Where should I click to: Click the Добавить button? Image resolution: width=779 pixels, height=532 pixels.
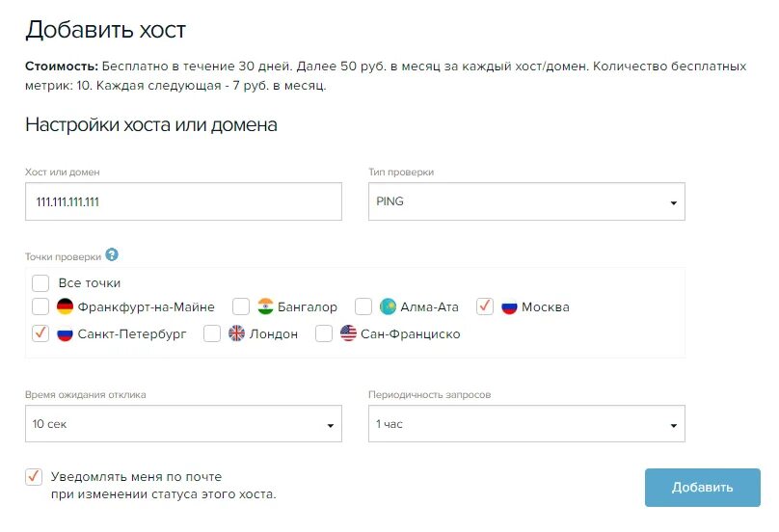(703, 488)
